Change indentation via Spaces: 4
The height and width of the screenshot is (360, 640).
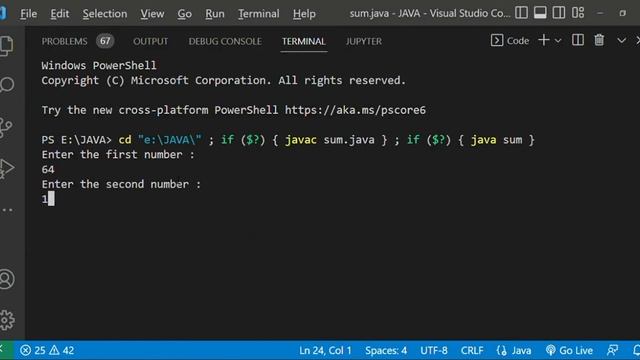386,350
